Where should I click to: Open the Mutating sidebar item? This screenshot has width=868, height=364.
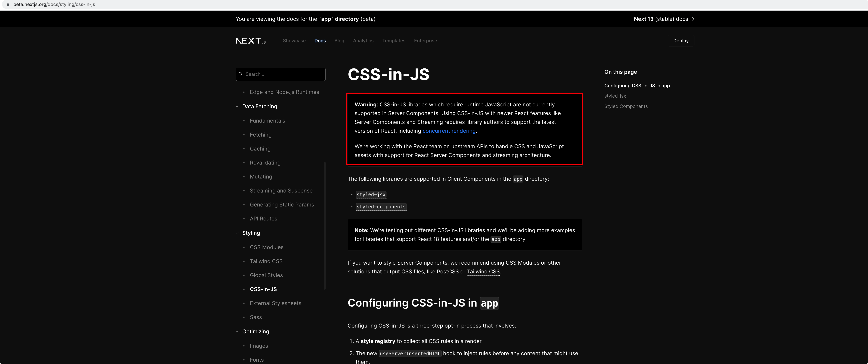[x=261, y=177]
